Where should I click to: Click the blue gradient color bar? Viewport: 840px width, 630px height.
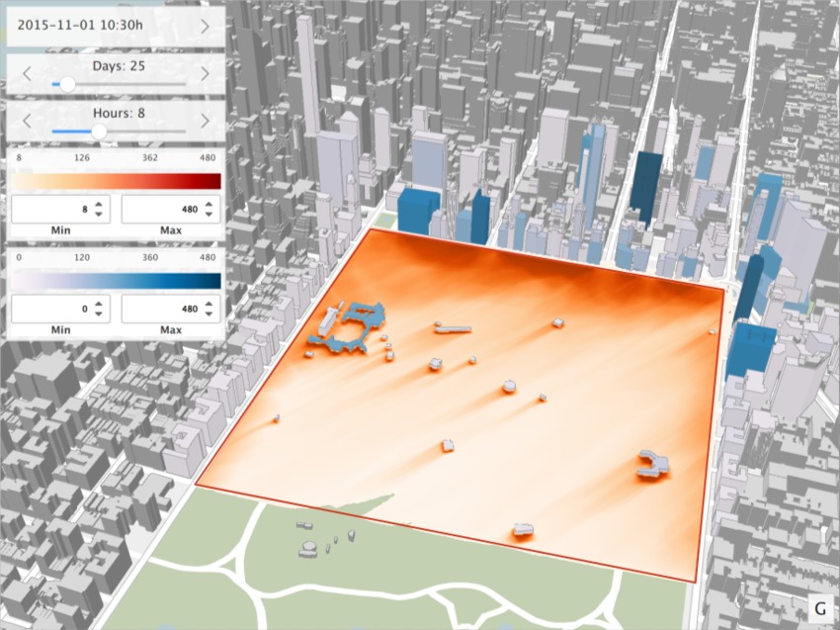[x=115, y=281]
